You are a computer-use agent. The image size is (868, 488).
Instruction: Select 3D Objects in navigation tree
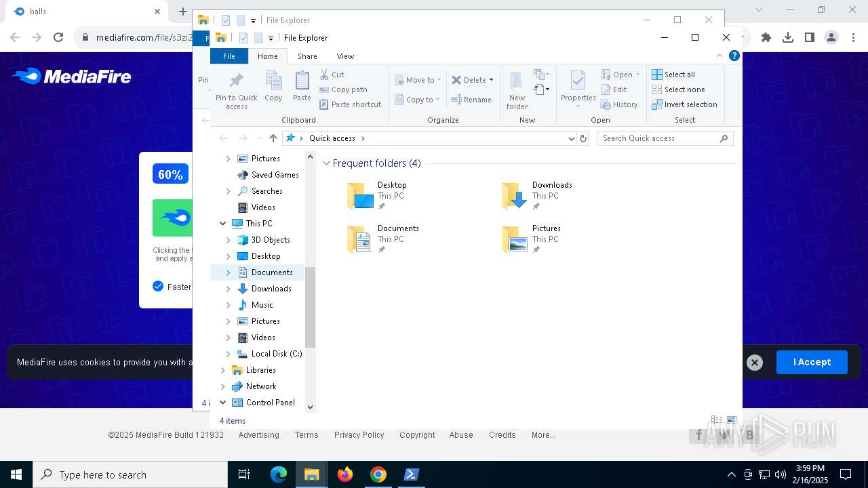pos(271,240)
